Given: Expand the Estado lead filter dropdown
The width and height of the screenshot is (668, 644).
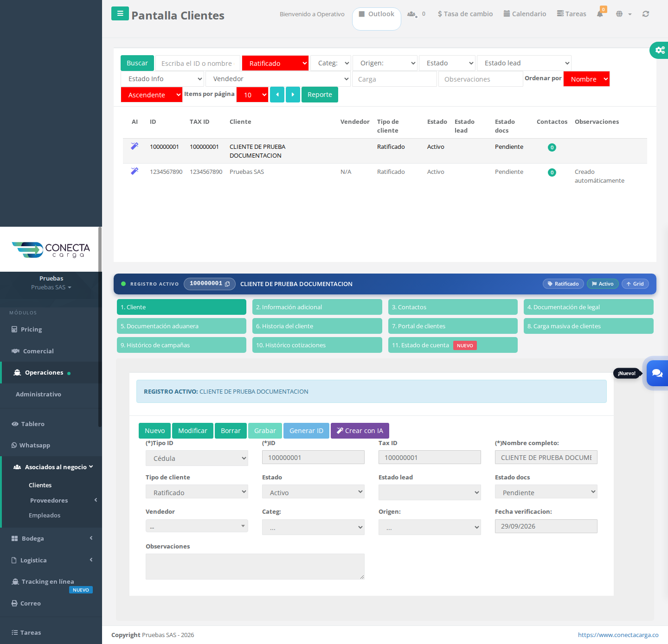Looking at the screenshot, I should tap(524, 63).
